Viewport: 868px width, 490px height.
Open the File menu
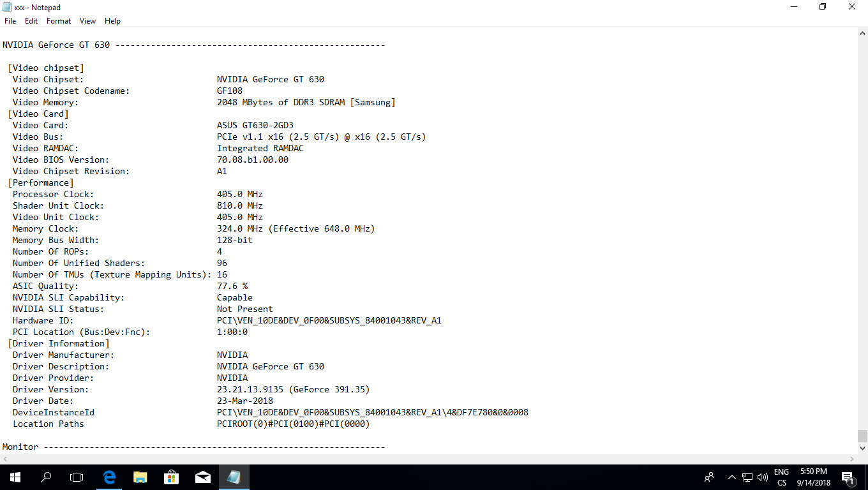[10, 21]
